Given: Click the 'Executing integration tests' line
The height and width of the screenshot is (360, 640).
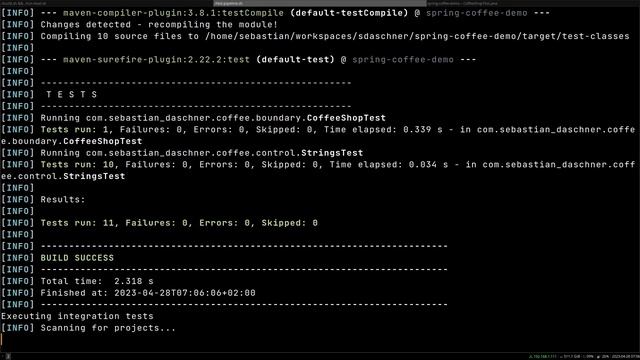Looking at the screenshot, I should (77, 316).
